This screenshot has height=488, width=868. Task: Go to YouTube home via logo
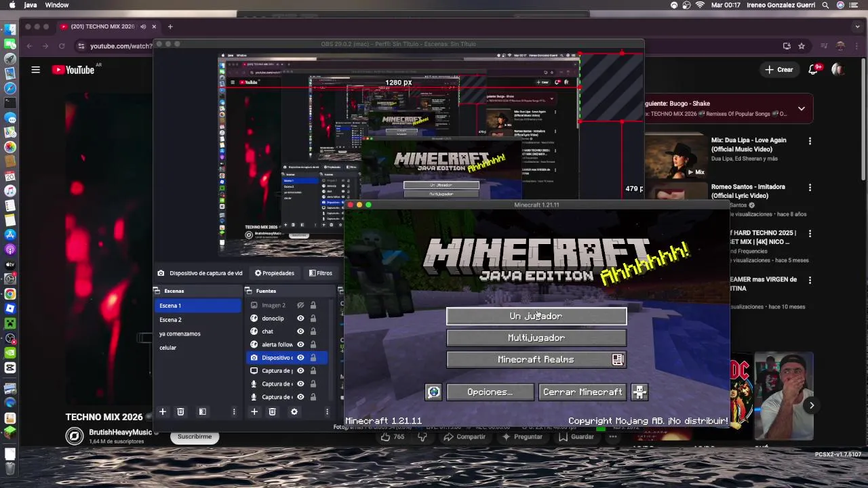click(x=73, y=69)
